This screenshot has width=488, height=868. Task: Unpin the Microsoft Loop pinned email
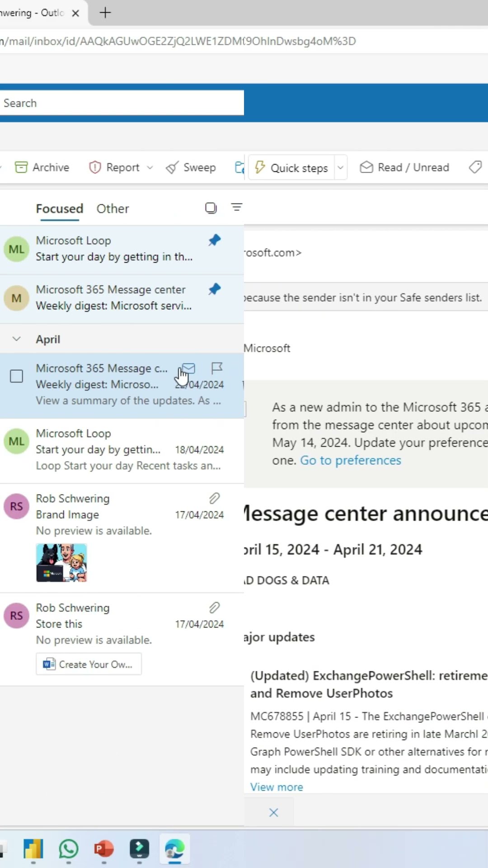pos(215,240)
